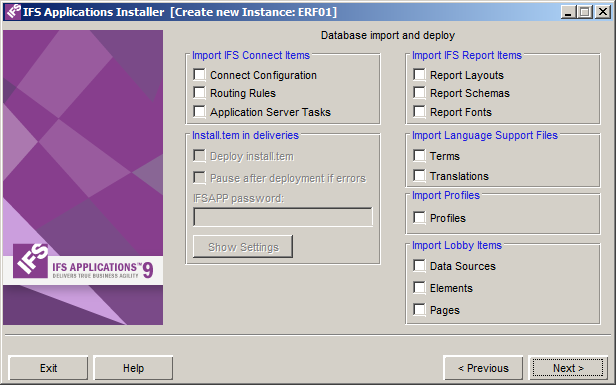Click the Import Profiles heading
Image resolution: width=616 pixels, height=385 pixels.
[x=446, y=195]
